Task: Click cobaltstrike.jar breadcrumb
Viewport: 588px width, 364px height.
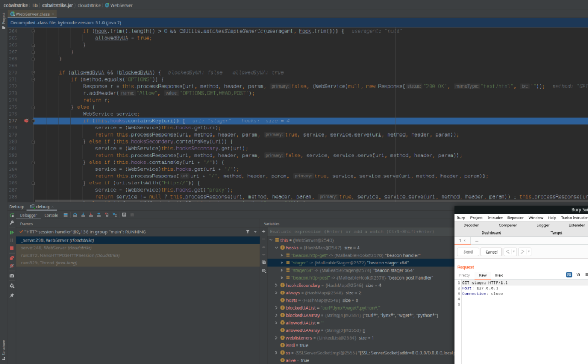Action: click(x=57, y=5)
